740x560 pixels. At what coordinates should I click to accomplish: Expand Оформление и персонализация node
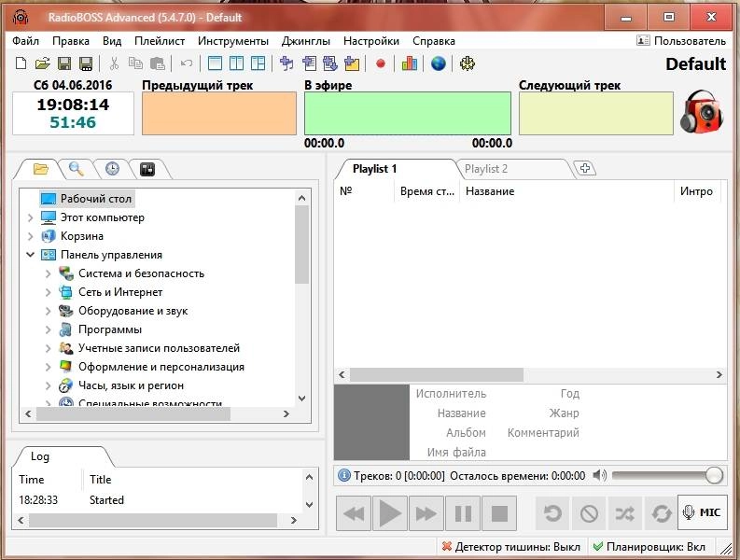coord(49,367)
